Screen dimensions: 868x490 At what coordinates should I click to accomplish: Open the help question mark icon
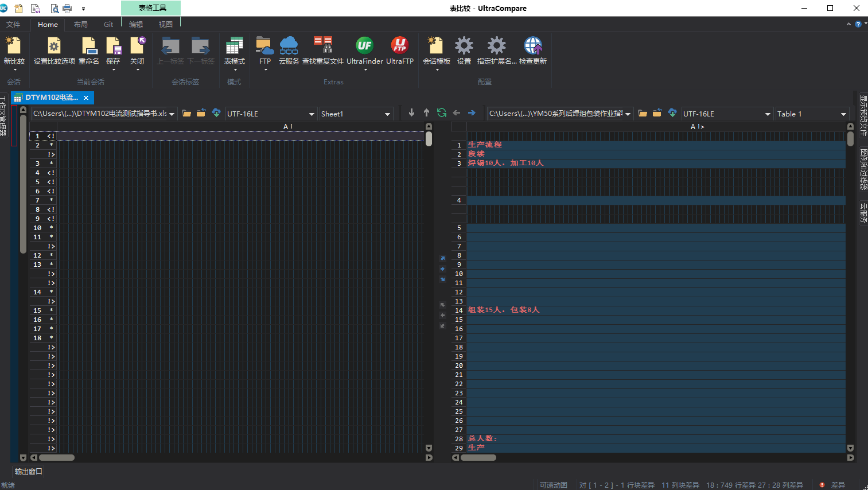pyautogui.click(x=858, y=24)
